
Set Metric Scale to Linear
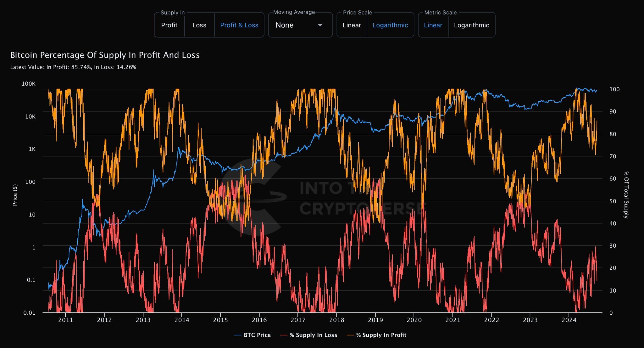pyautogui.click(x=433, y=25)
